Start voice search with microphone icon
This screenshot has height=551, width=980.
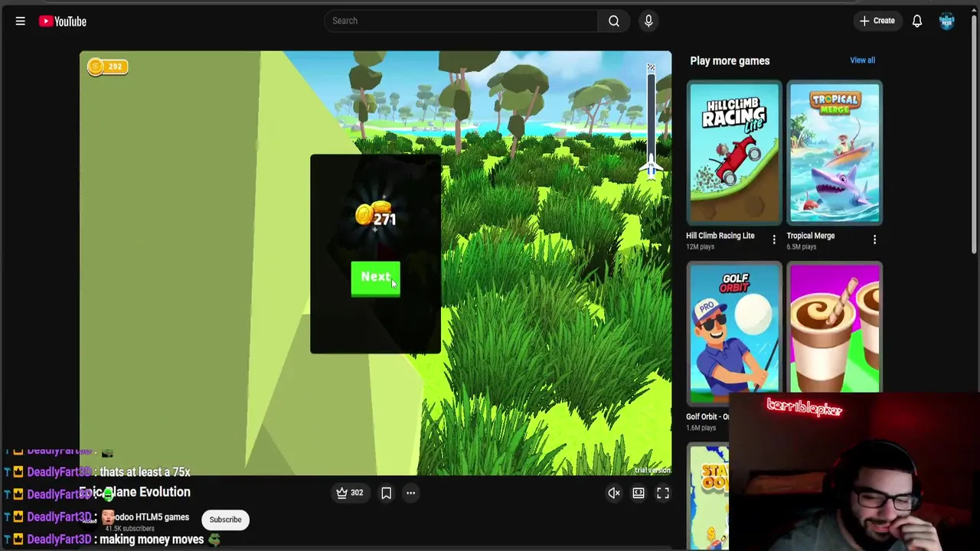tap(648, 21)
